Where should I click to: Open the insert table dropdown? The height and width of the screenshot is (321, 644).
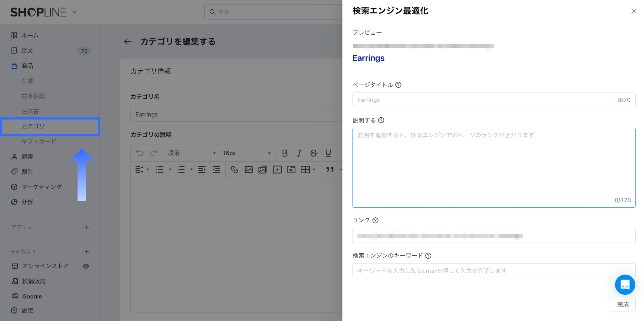(x=308, y=170)
